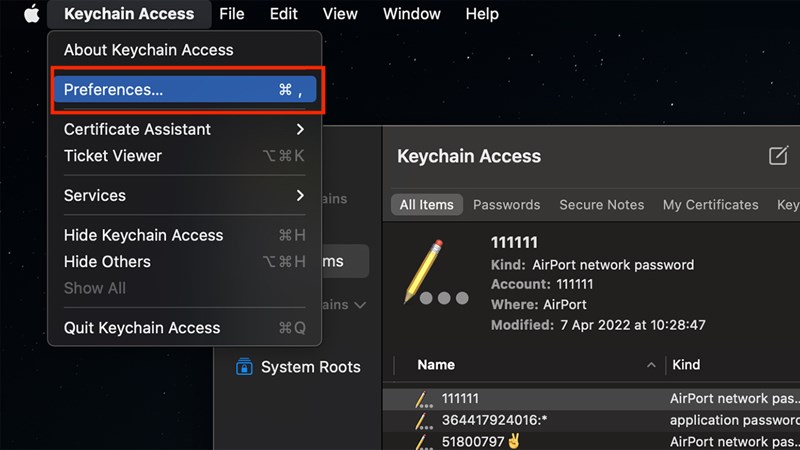Choose Quit Keychain Access
Image resolution: width=800 pixels, height=450 pixels.
coord(185,328)
